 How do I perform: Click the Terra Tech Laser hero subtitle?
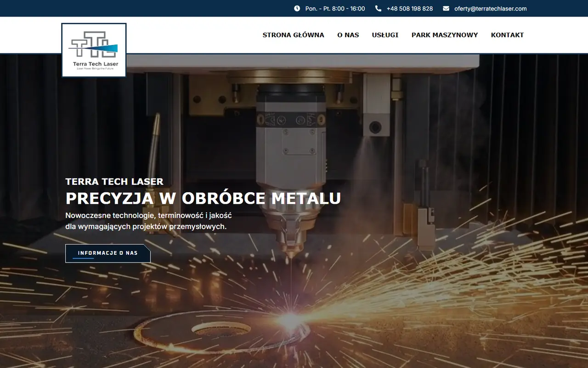pos(114,182)
